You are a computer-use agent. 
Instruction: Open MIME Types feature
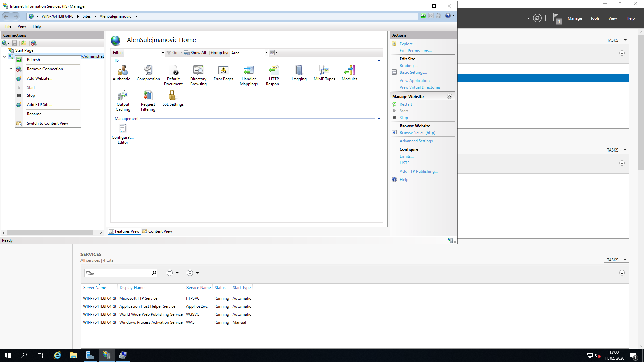coord(324,73)
